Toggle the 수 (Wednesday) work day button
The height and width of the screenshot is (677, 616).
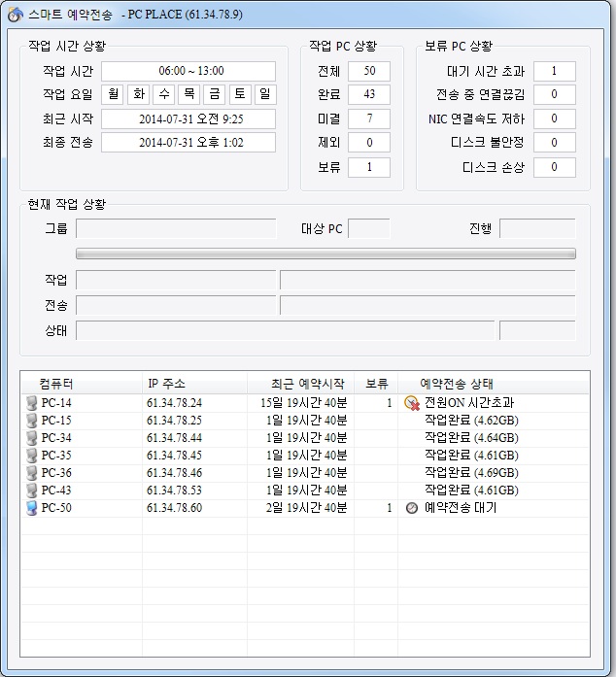163,95
